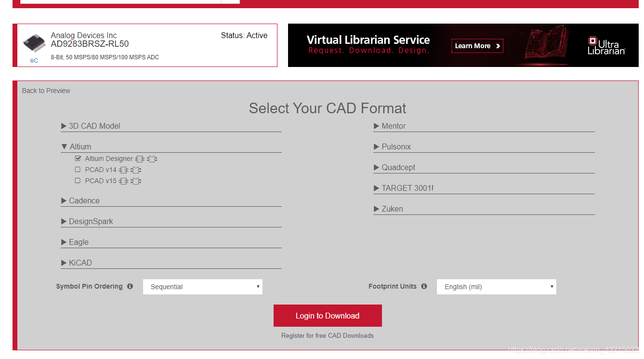Check the PCAD v15 checkbox

click(x=78, y=181)
